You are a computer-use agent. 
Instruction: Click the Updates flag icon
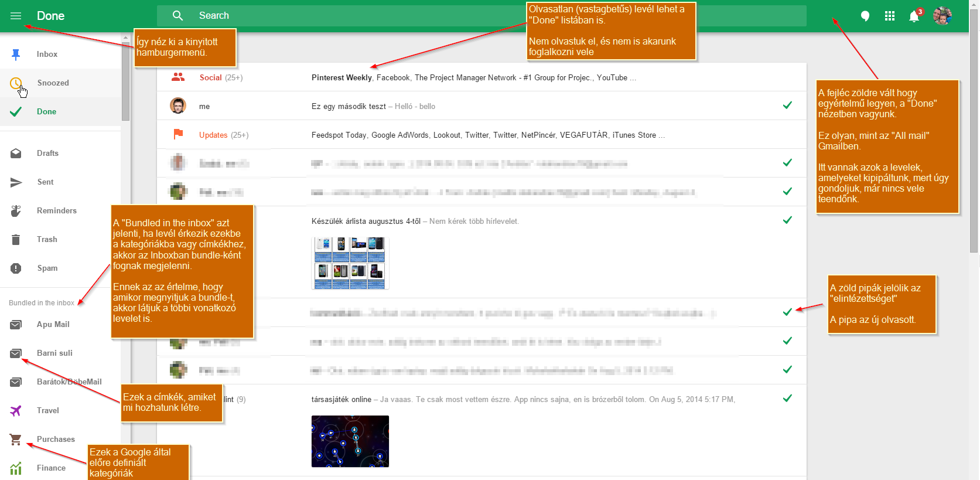pos(178,135)
